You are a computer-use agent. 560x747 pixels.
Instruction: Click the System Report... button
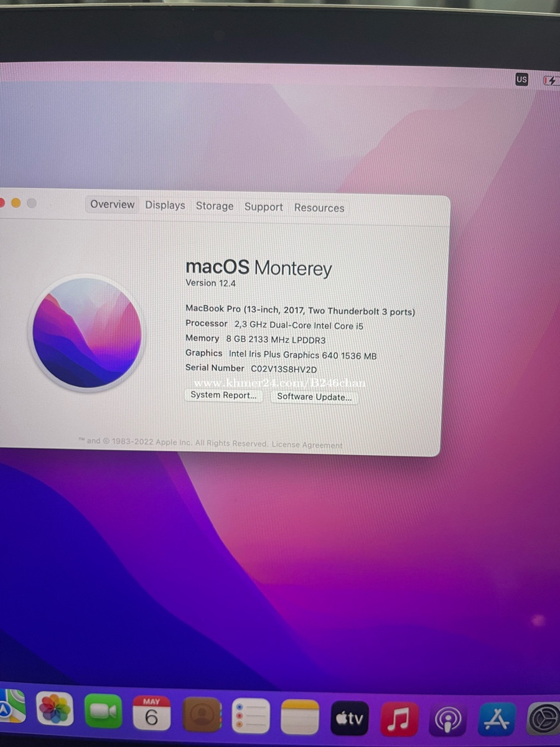click(223, 395)
